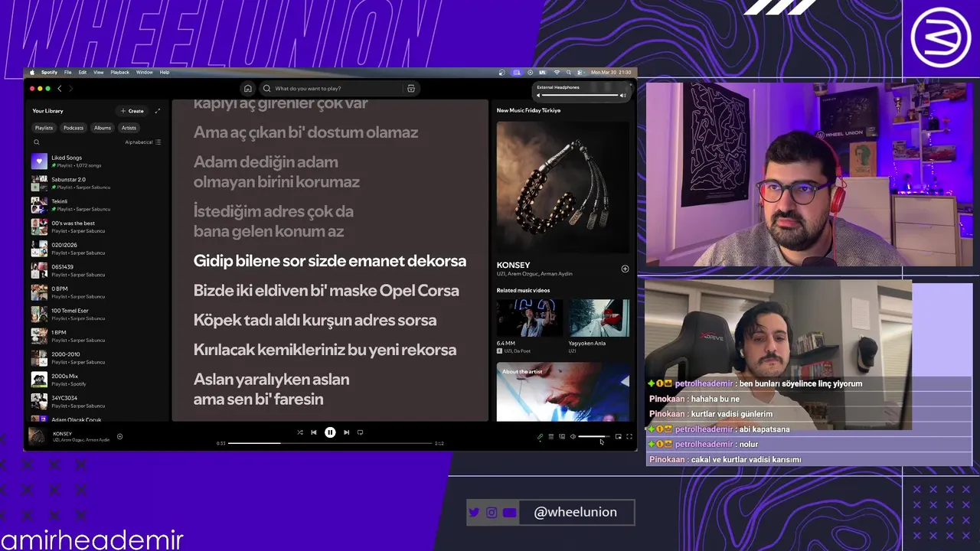Open the Tekinli playlist
Screen dimensions: 980x551
(97, 205)
